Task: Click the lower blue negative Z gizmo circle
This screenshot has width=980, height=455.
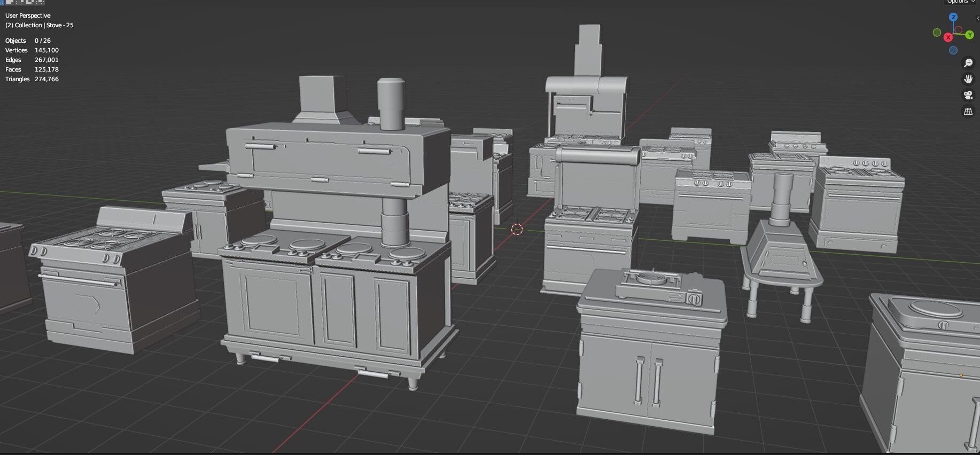Action: [953, 50]
